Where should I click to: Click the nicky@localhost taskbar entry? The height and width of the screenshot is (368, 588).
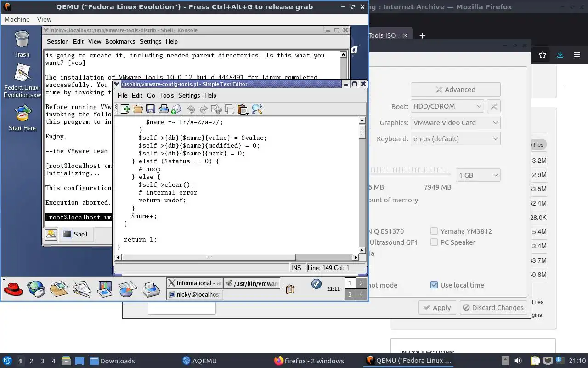click(x=195, y=294)
